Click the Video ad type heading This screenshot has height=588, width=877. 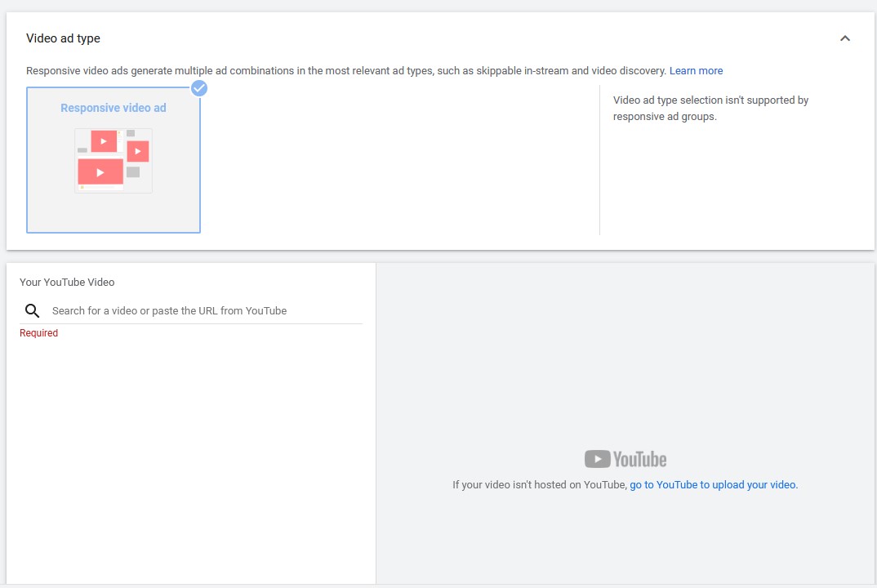coord(63,38)
